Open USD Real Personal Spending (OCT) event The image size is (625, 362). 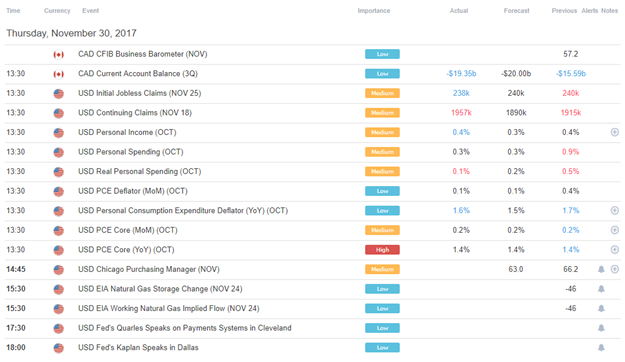coord(140,171)
